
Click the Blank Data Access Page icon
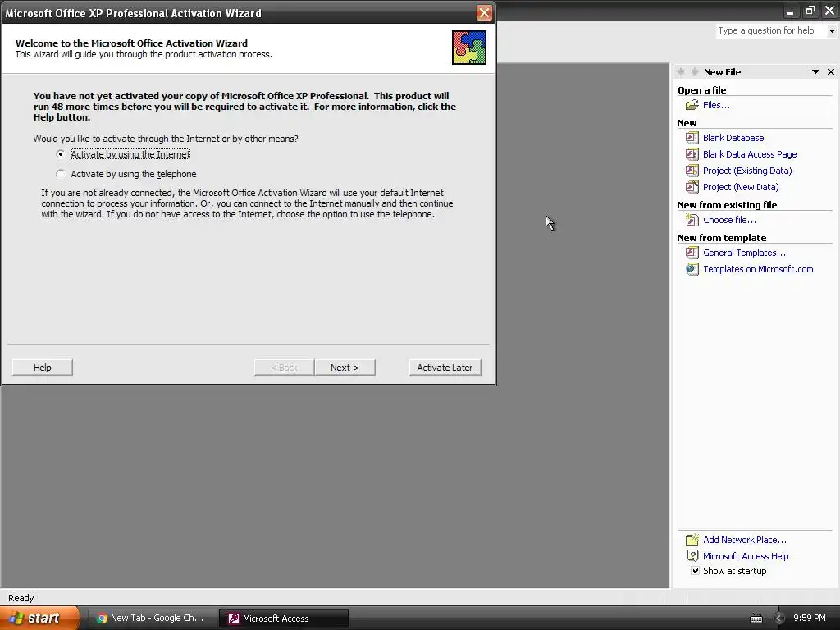coord(692,154)
